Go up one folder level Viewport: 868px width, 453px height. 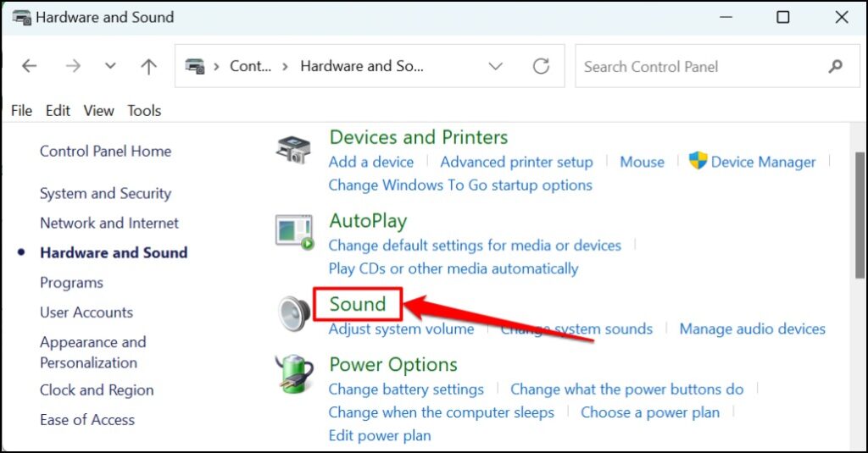[149, 67]
